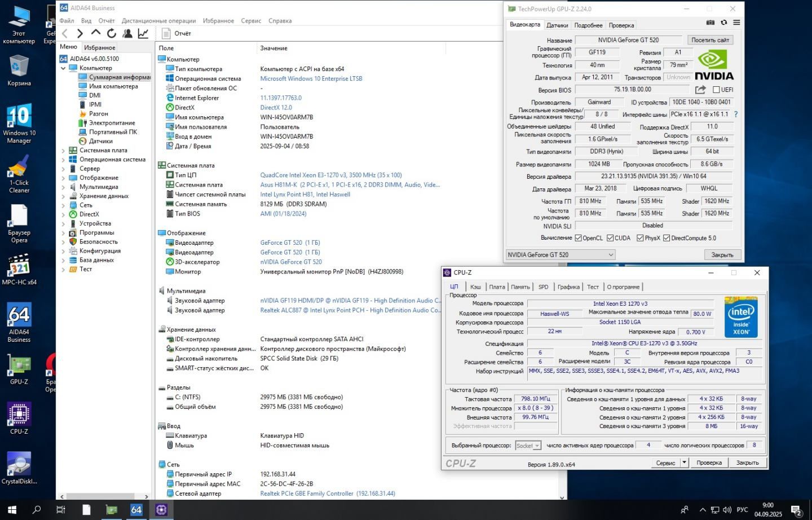Click the Закрыть button in CPU-Z
812x520 pixels.
(747, 462)
